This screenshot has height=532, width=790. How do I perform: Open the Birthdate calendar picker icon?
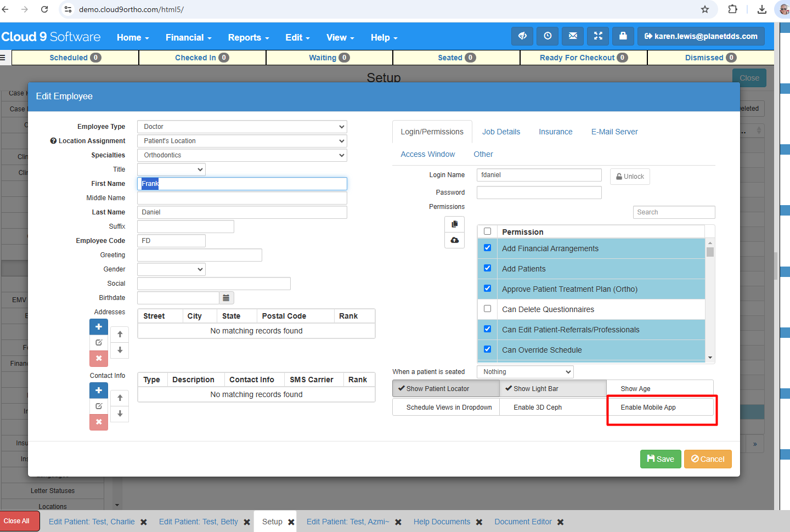[x=226, y=298]
